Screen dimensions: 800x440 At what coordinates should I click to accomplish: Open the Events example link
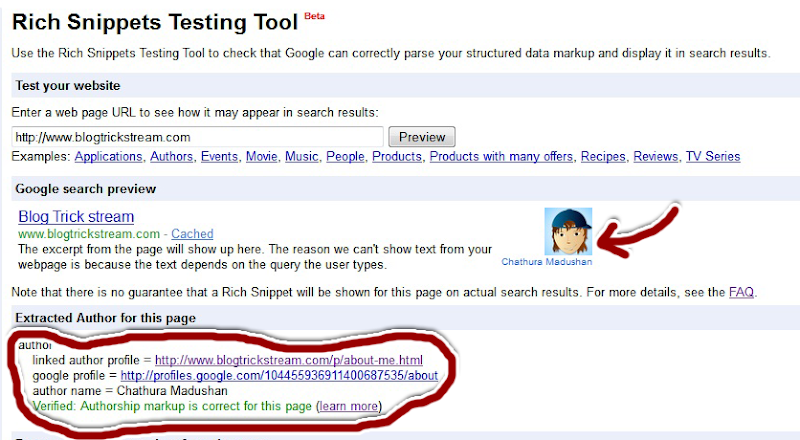[x=219, y=157]
